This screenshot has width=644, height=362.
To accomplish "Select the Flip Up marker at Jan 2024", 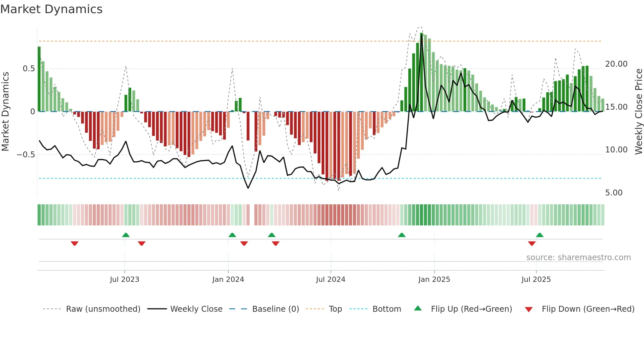I will pos(232,235).
